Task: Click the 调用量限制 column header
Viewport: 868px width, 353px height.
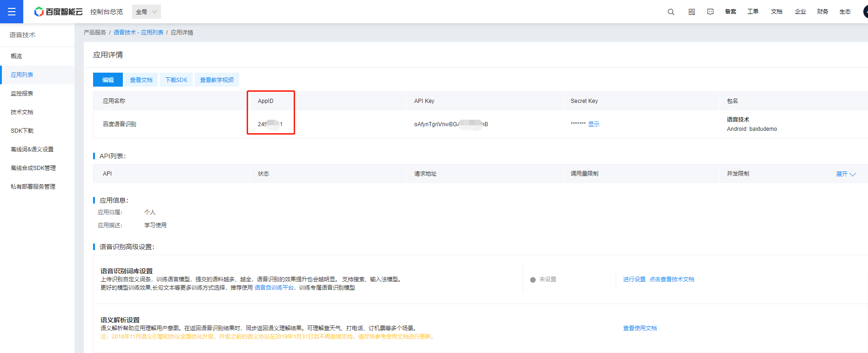Action: coord(585,174)
